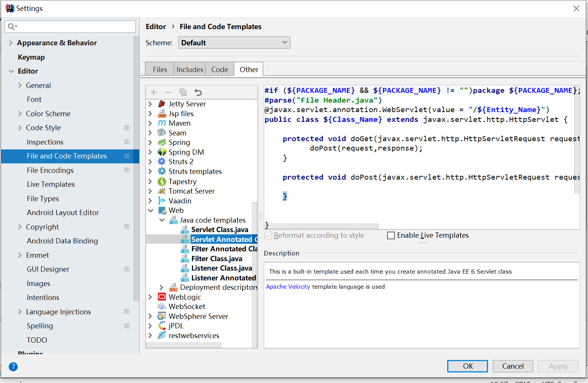Click the Seam icon
588x383 pixels.
tap(162, 133)
